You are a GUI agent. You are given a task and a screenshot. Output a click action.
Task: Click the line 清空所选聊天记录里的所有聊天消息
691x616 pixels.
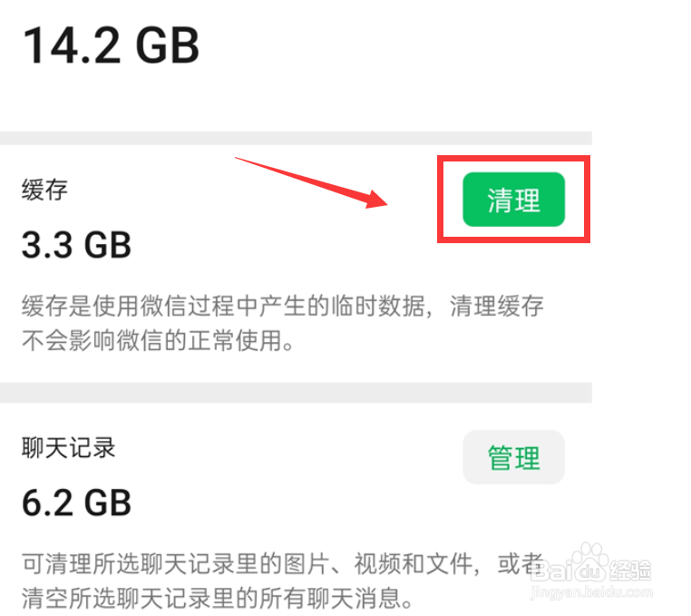tap(218, 599)
